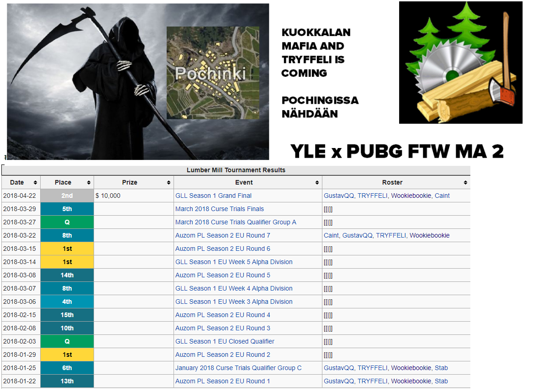553x392 pixels.
Task: Click the YLE x PUBG FTW MA 2 heading
Action: click(397, 152)
